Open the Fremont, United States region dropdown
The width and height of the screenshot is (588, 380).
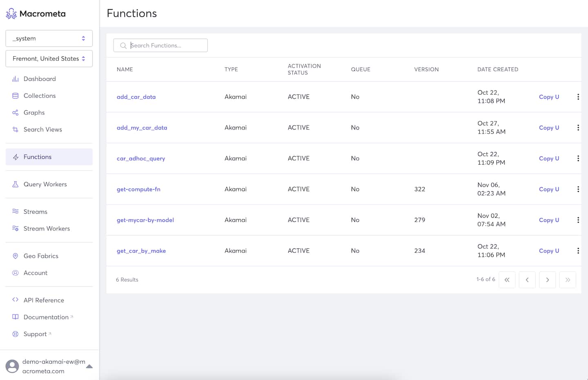coord(49,59)
